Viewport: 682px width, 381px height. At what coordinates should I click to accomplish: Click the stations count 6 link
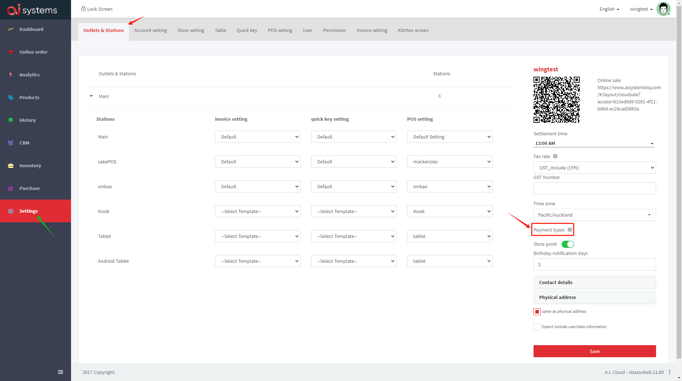pos(439,96)
